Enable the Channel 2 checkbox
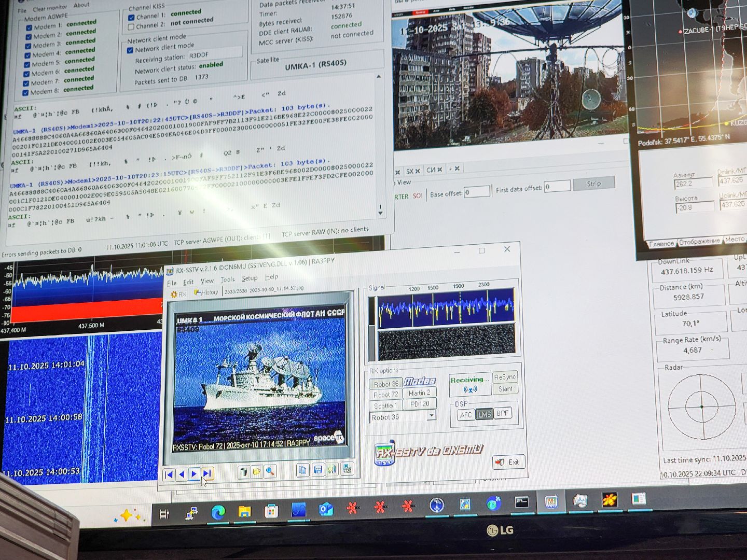 coord(131,26)
